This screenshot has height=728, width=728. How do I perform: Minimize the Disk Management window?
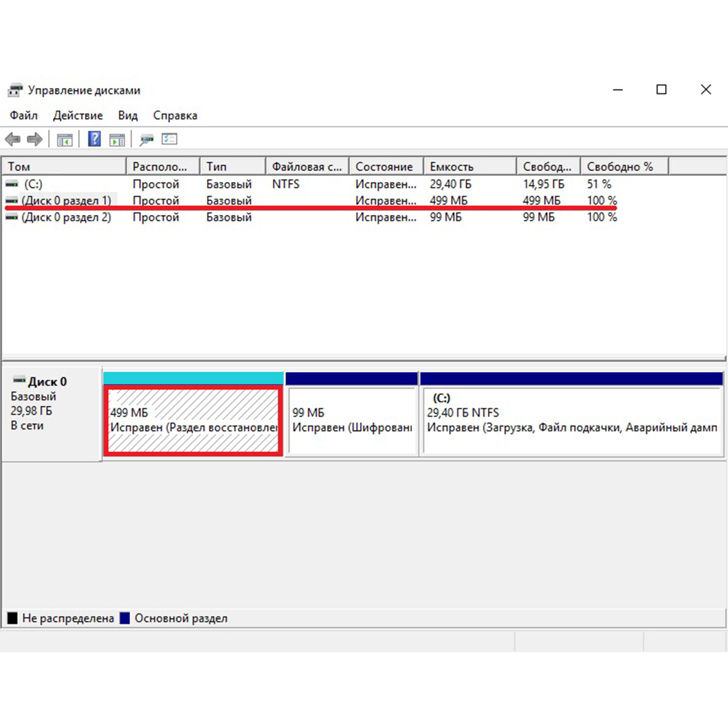(x=618, y=90)
